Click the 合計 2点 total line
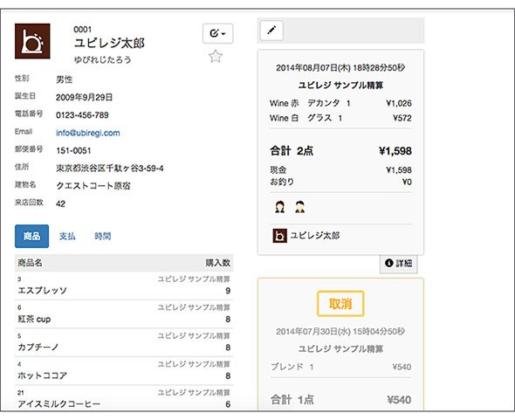This screenshot has height=420, width=515. (x=340, y=151)
